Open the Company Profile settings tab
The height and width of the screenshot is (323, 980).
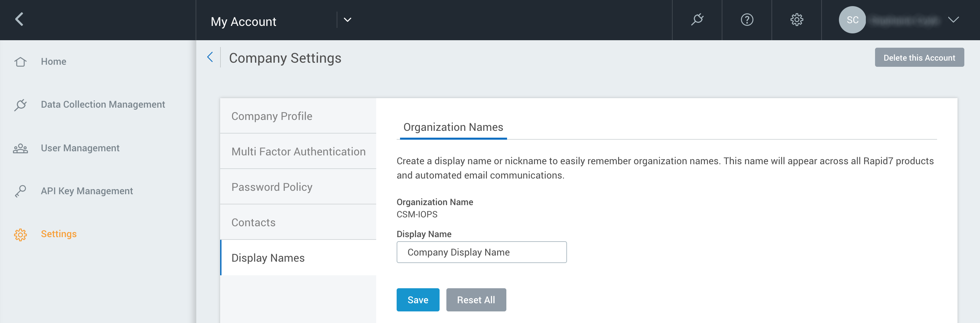point(272,116)
